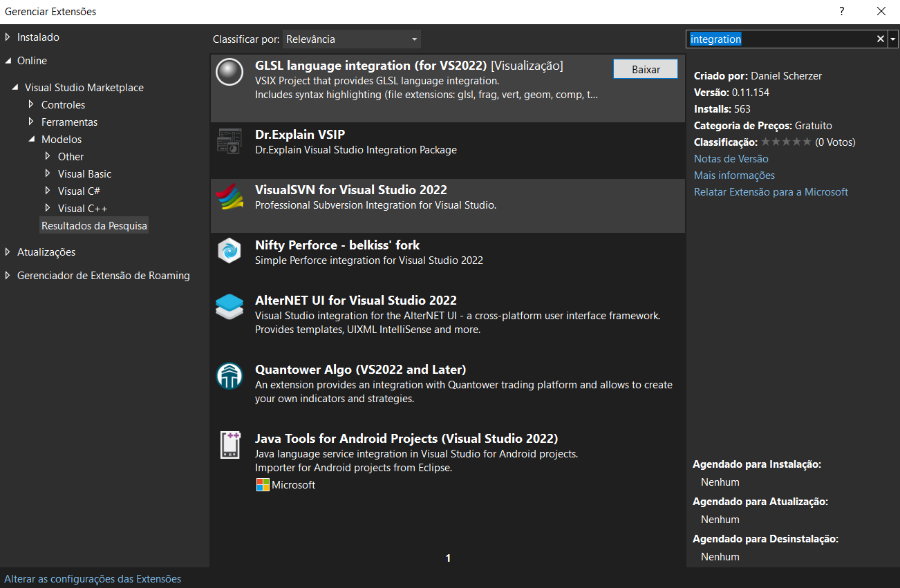The width and height of the screenshot is (900, 588).
Task: Click the Quantower Algo extension icon
Action: point(229,376)
